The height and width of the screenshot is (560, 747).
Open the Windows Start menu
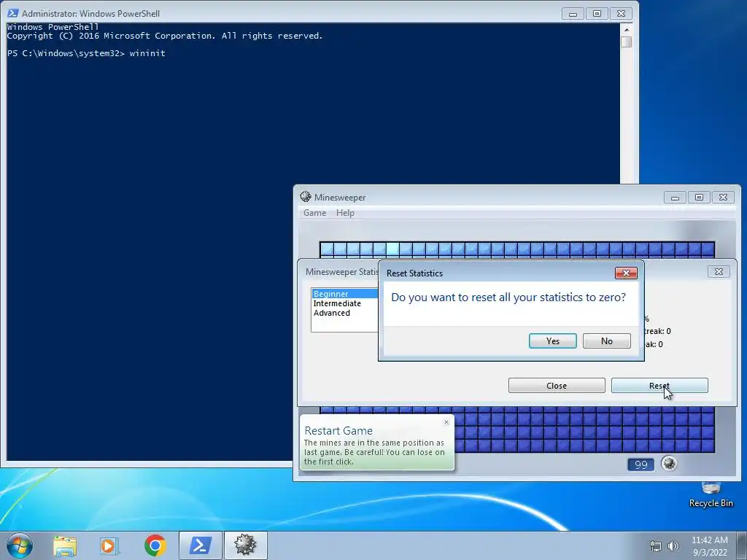click(20, 545)
